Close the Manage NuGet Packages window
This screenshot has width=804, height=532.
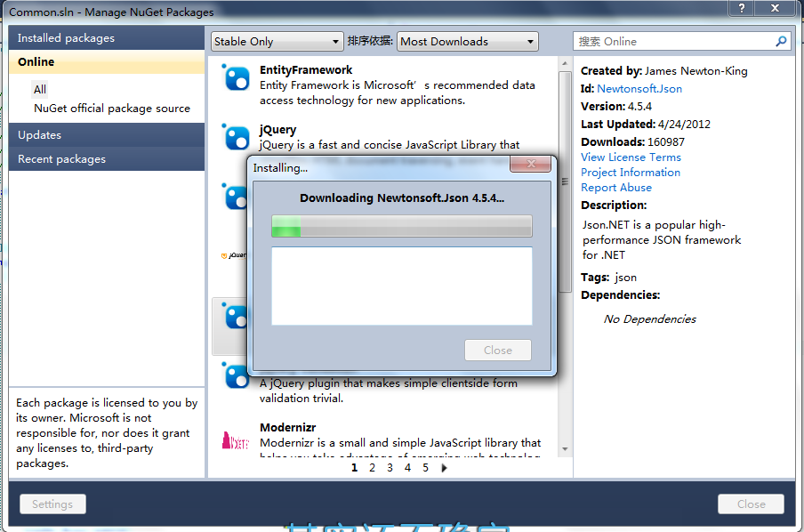775,8
